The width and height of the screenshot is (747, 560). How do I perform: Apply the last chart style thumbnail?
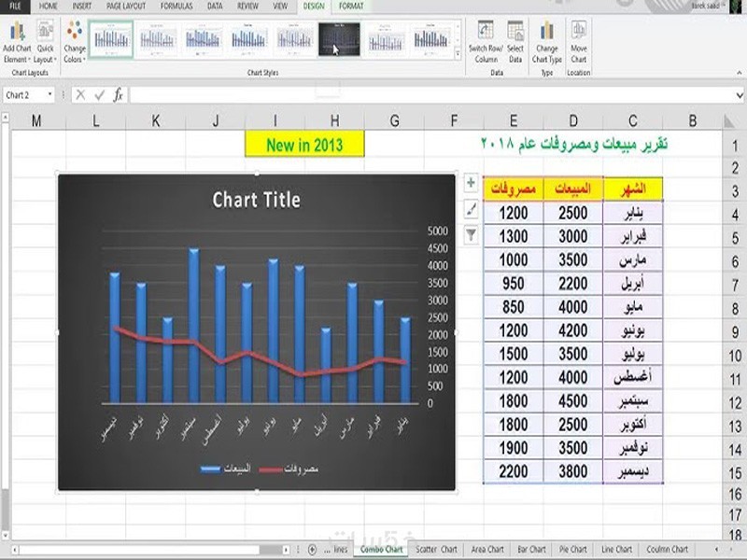click(x=430, y=39)
